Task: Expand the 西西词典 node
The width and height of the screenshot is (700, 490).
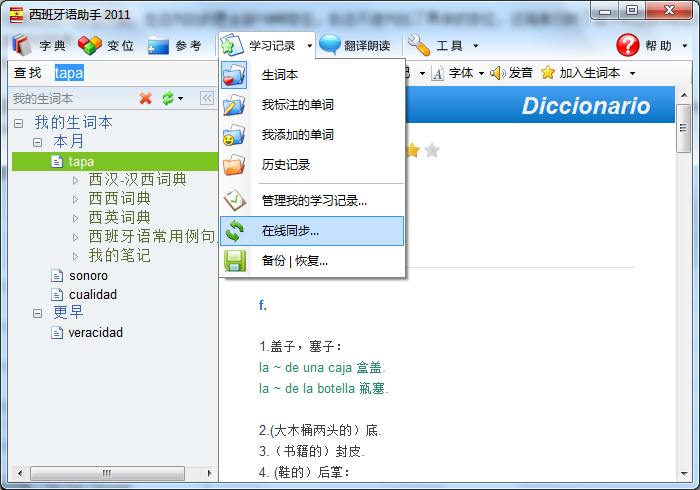Action: (75, 199)
